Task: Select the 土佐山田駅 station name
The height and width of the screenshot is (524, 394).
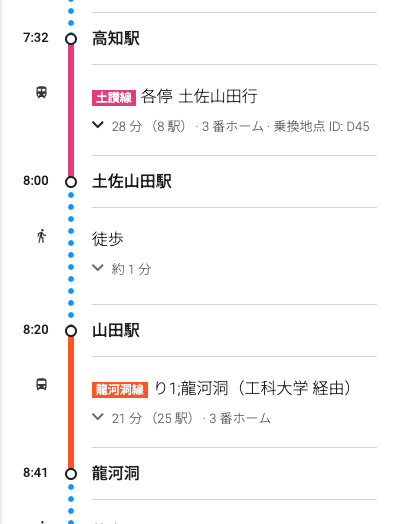Action: coord(132,181)
